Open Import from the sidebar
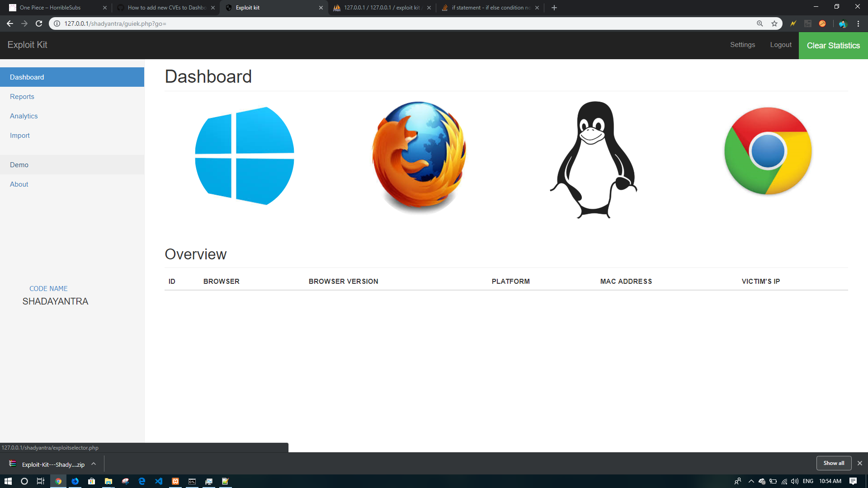Image resolution: width=868 pixels, height=488 pixels. (x=72, y=136)
